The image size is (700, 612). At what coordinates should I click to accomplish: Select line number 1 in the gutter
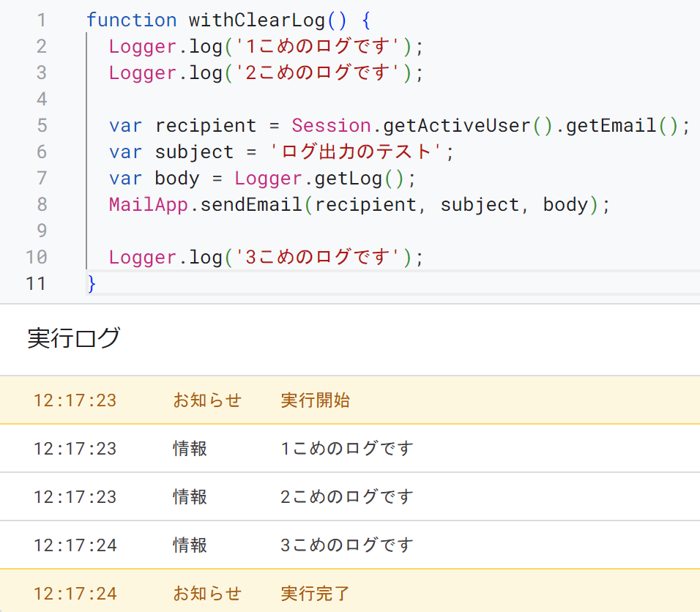pos(42,20)
